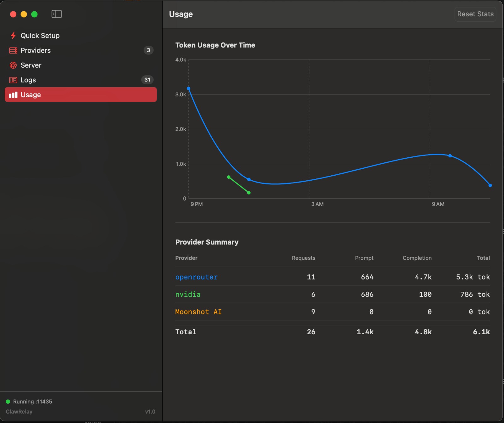Click the Running :11435 status text
This screenshot has height=423, width=504.
[x=32, y=402]
